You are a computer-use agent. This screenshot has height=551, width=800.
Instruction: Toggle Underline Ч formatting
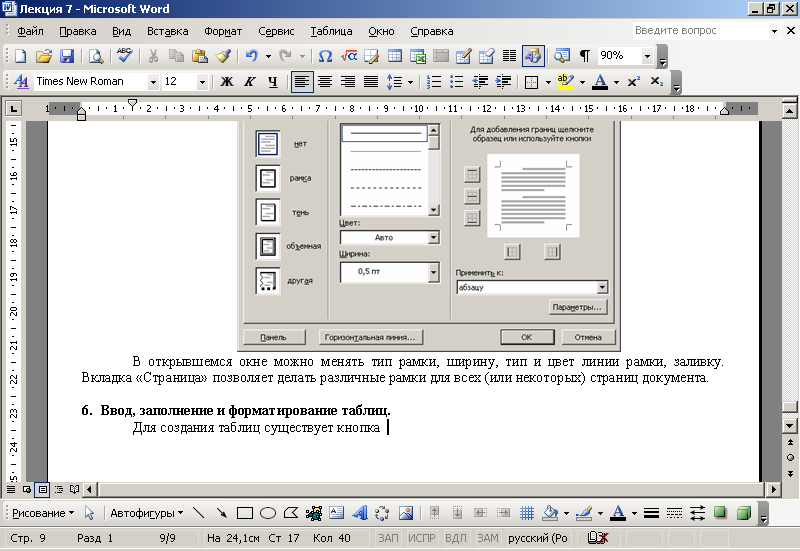pyautogui.click(x=273, y=82)
